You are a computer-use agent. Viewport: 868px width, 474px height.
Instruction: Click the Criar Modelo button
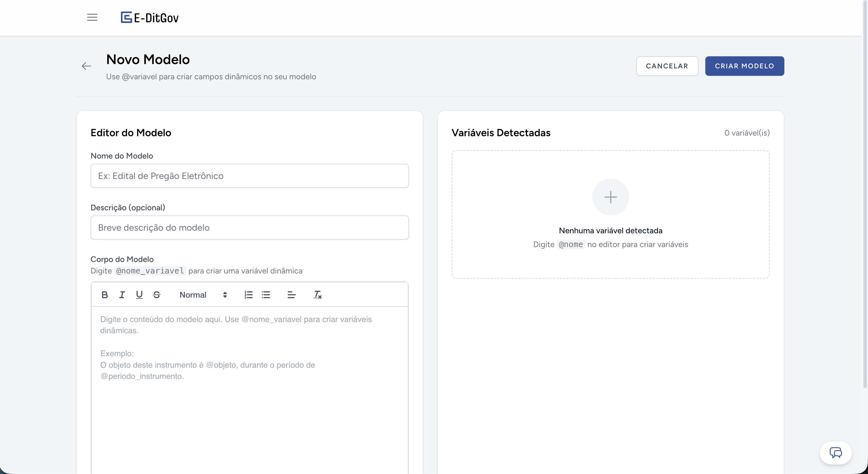pyautogui.click(x=744, y=66)
